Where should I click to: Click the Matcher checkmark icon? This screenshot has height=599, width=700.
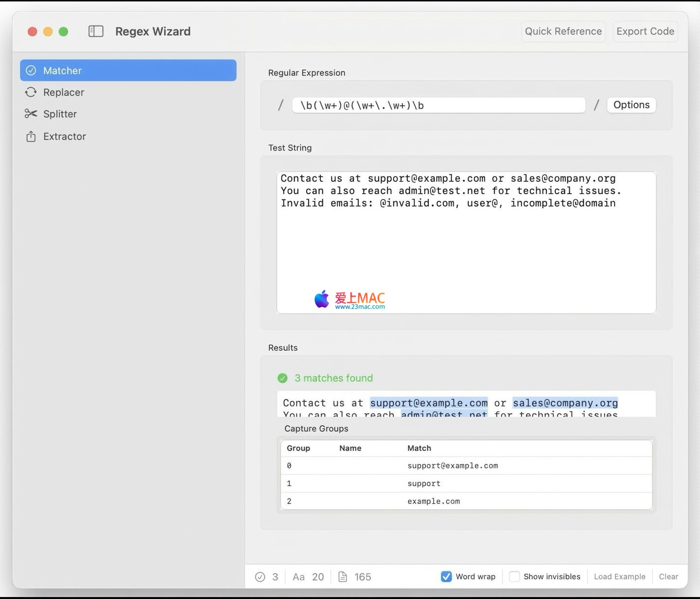tap(31, 70)
